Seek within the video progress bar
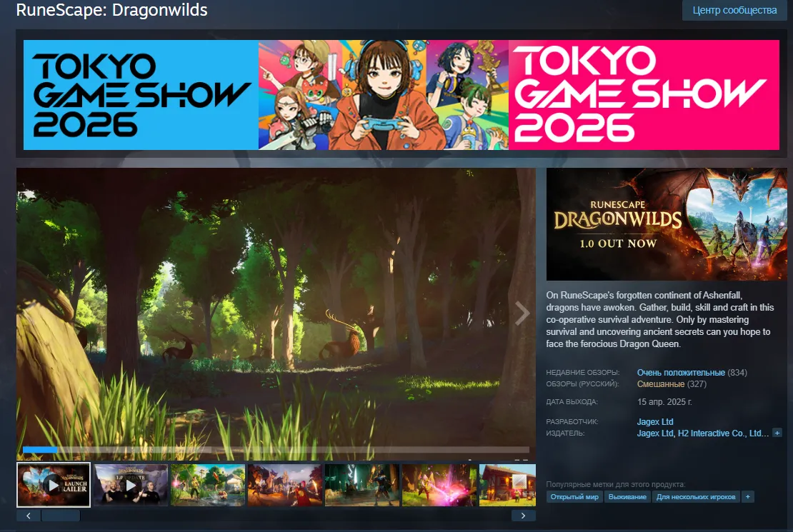The width and height of the screenshot is (793, 532). [276, 449]
